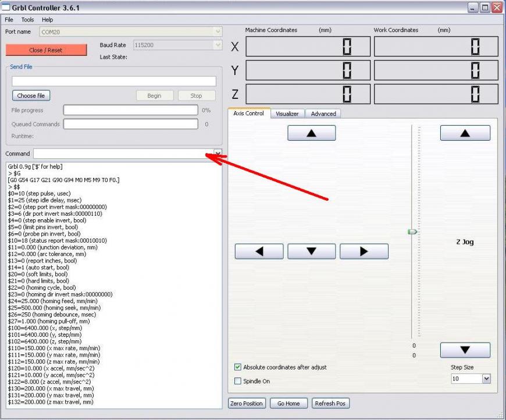The image size is (506, 420).
Task: Jog the Y axis up with the up arrow
Action: click(x=311, y=133)
